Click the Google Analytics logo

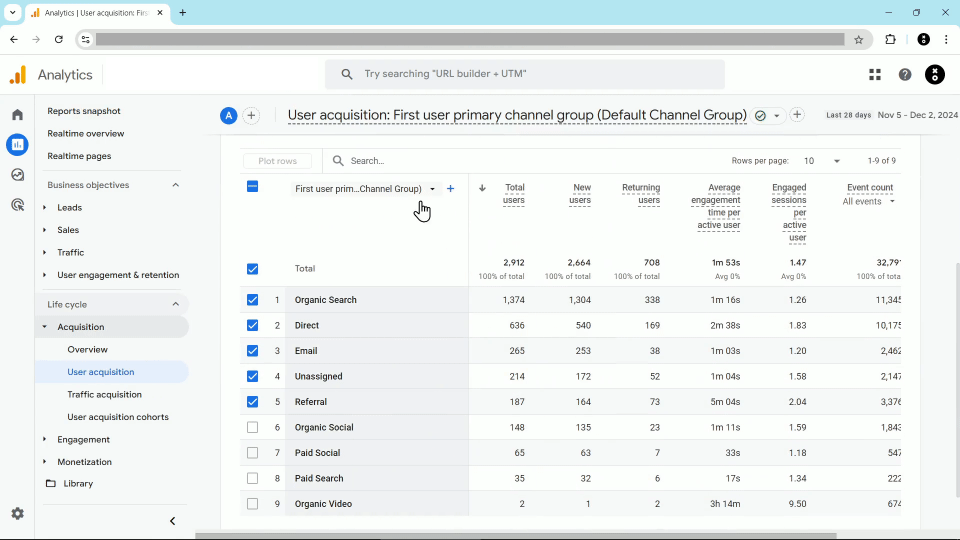tap(18, 75)
